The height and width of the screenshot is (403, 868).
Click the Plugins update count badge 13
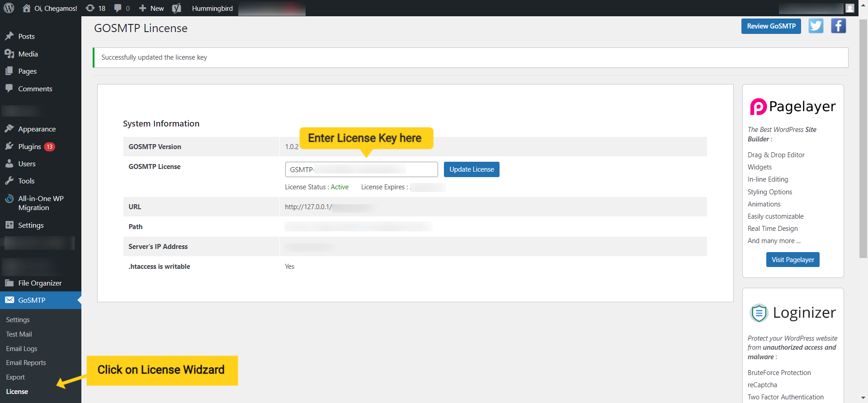tap(50, 147)
